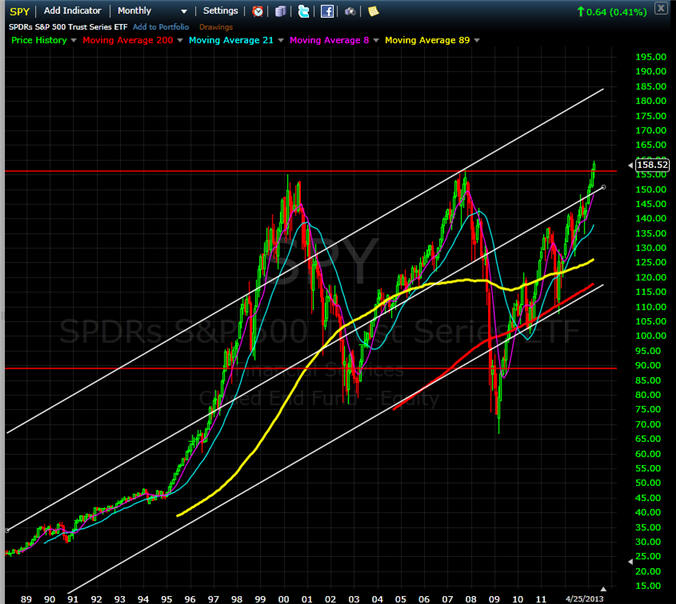This screenshot has height=604, width=676.
Task: Click the camera snapshot icon
Action: (x=350, y=12)
